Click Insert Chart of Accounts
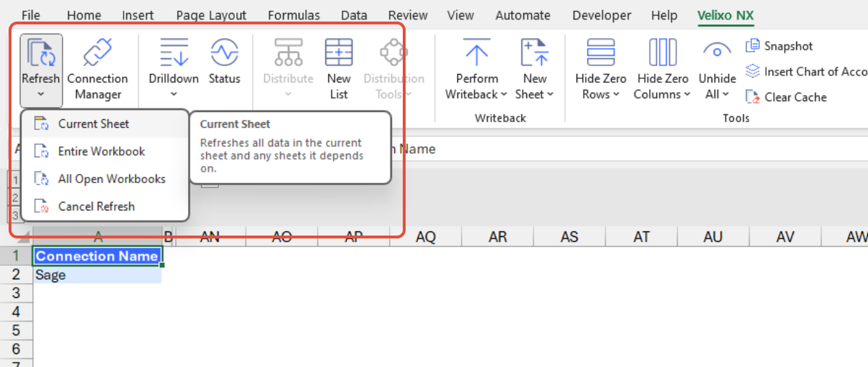 point(806,71)
